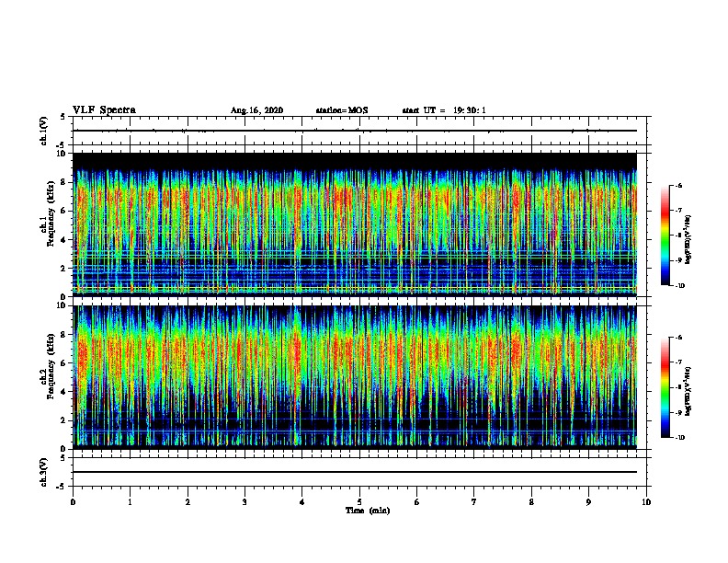Select the date text "Aug.16, 2020"

pos(256,110)
